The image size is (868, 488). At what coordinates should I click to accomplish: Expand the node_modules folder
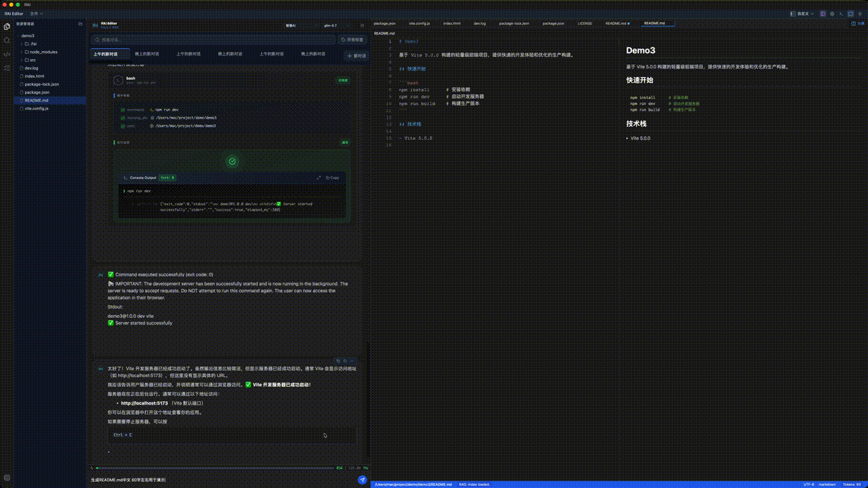tap(43, 52)
